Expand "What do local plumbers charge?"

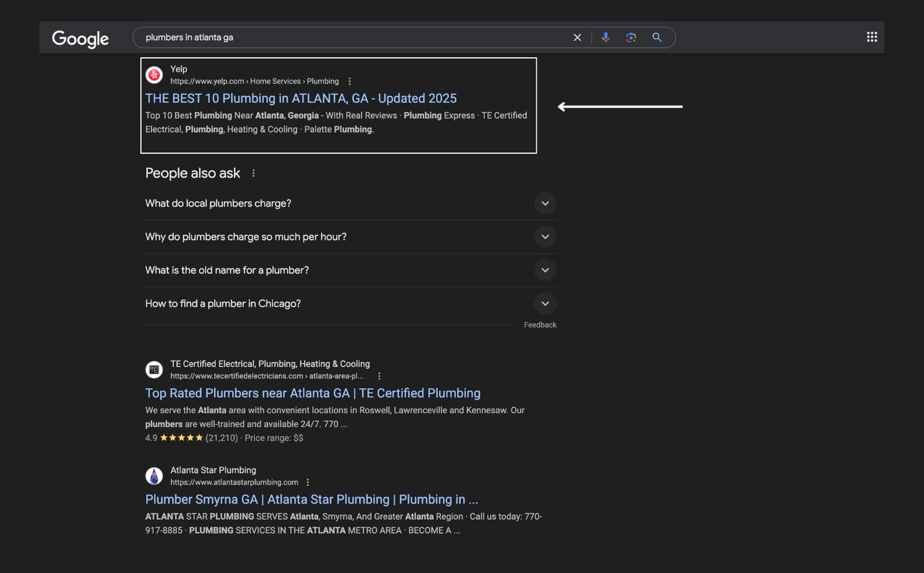pos(351,203)
